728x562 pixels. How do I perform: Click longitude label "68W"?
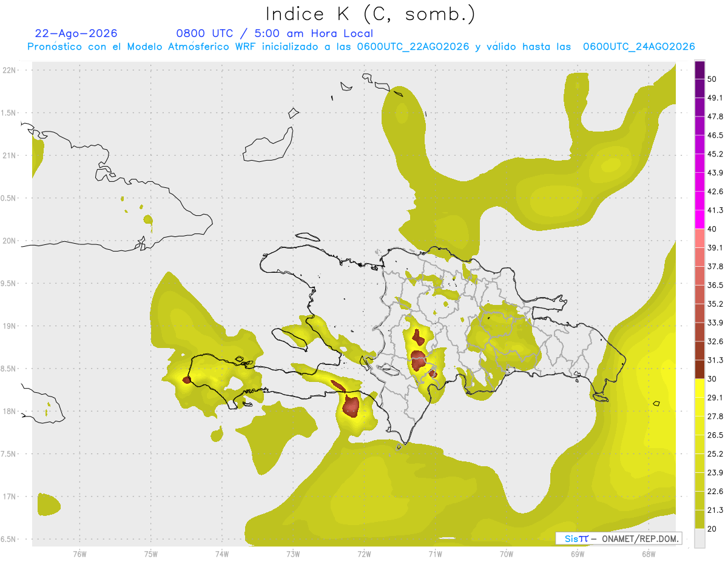click(649, 554)
